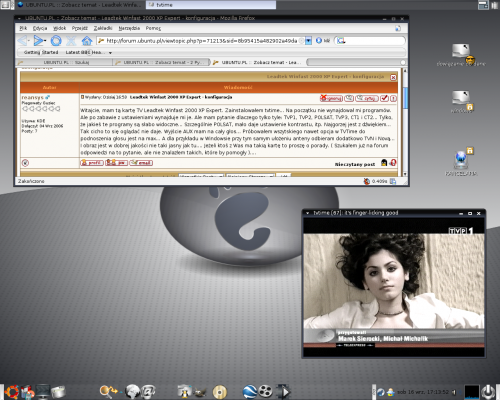Launch the globe web browser panel icon
500x400 pixels.
(132, 392)
